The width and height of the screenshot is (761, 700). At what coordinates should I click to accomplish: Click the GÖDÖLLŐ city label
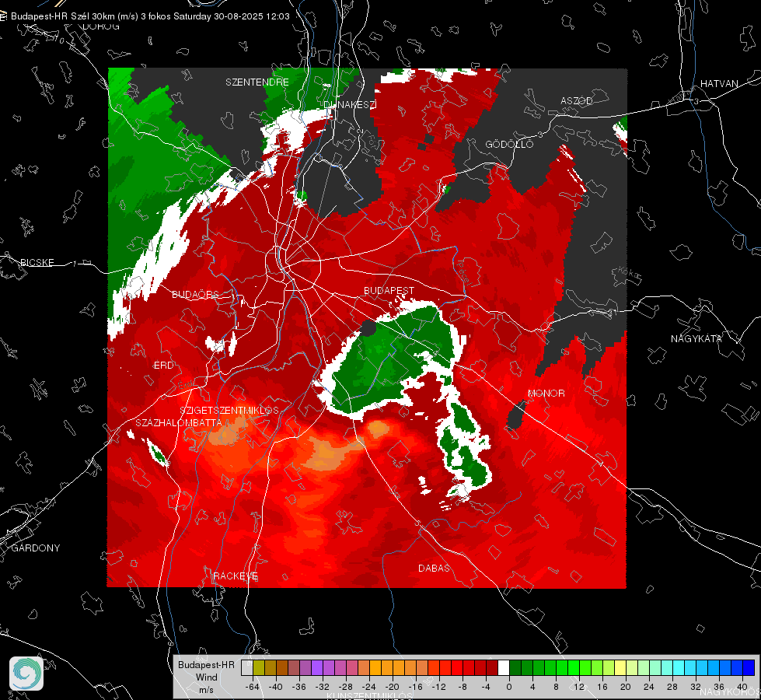(x=509, y=144)
